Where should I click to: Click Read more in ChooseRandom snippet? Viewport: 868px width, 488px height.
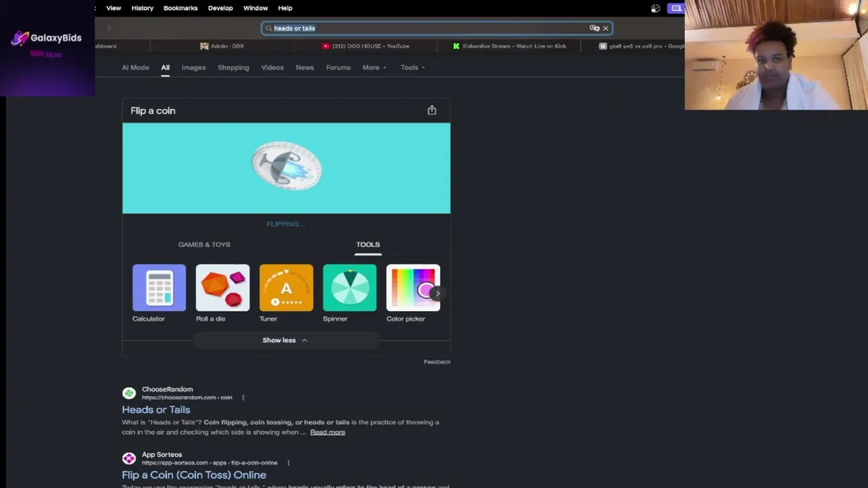coord(328,432)
